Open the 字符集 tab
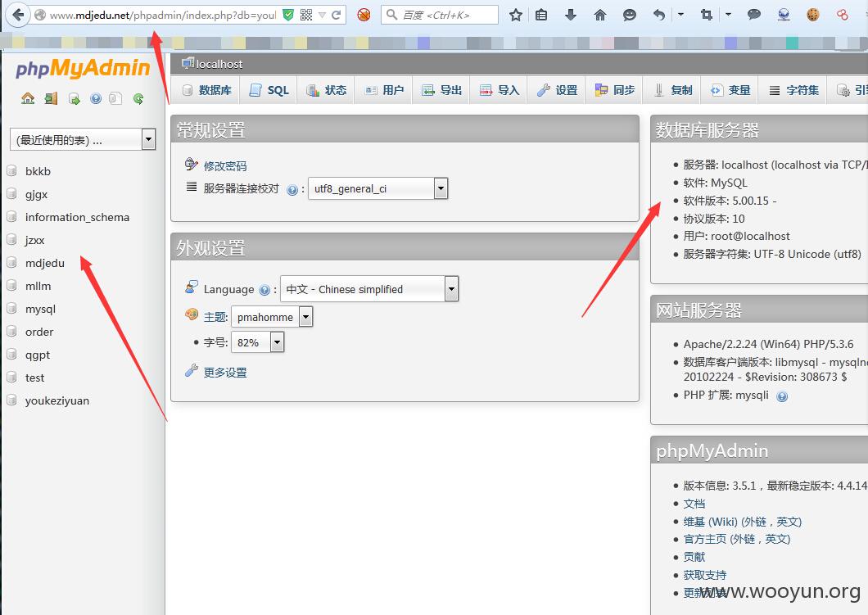This screenshot has height=615, width=868. [793, 90]
